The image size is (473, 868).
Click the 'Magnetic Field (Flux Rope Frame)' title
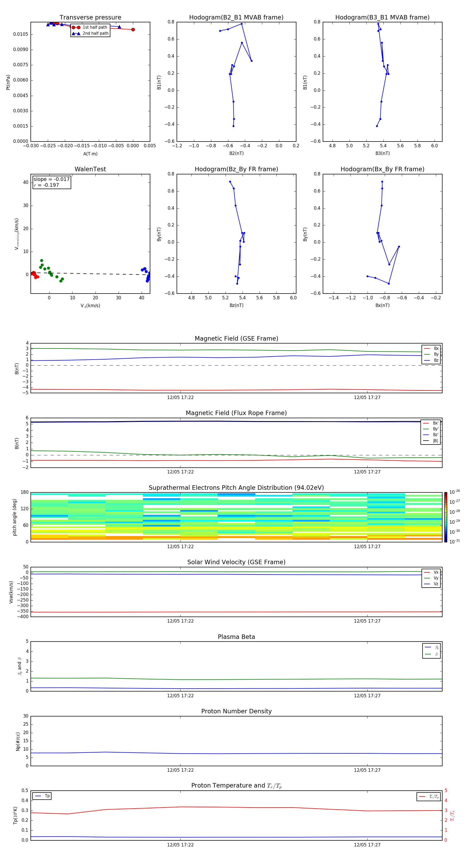pos(236,413)
